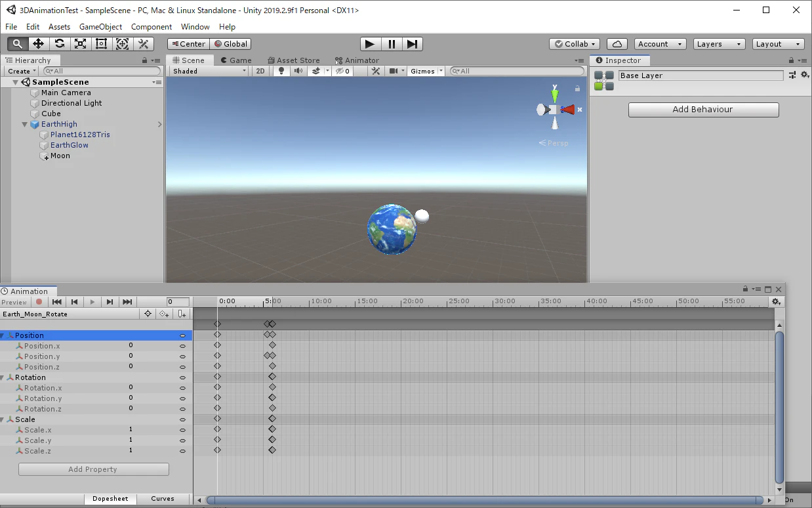Open the Component menu

(152, 27)
